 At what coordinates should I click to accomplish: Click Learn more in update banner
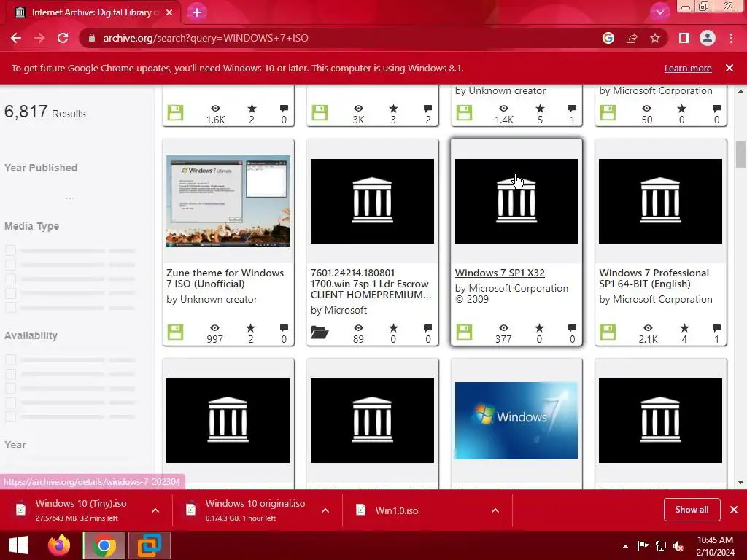pos(688,68)
